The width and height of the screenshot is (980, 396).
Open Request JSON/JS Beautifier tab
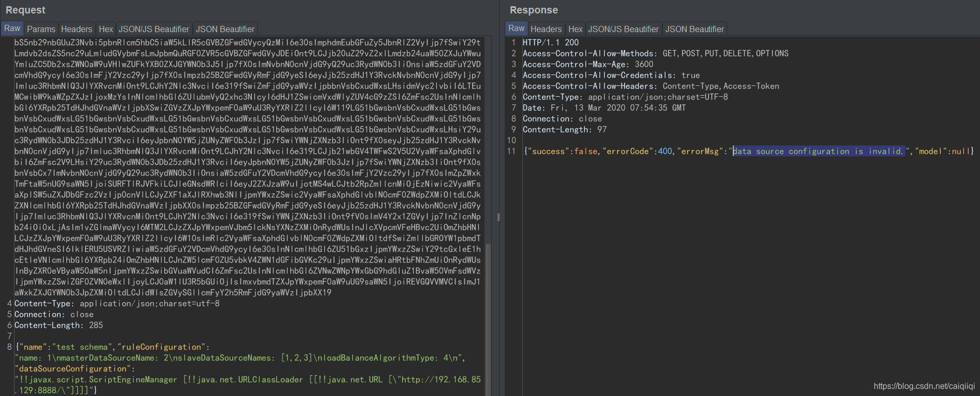pyautogui.click(x=154, y=29)
